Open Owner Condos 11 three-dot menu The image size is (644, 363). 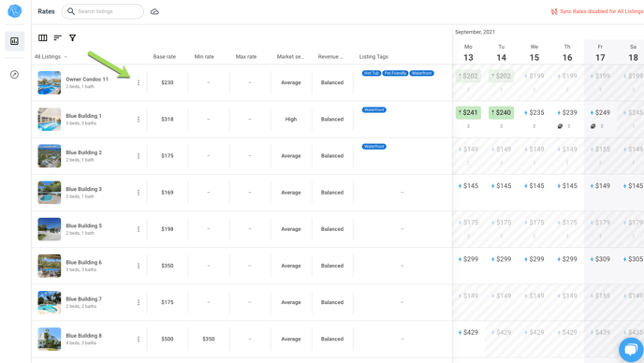click(139, 82)
